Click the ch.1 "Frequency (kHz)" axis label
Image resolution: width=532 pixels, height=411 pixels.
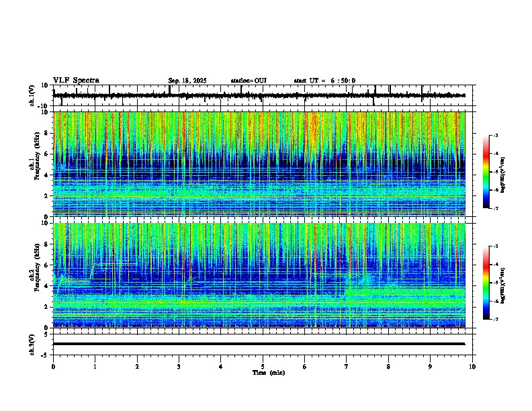tap(37, 156)
